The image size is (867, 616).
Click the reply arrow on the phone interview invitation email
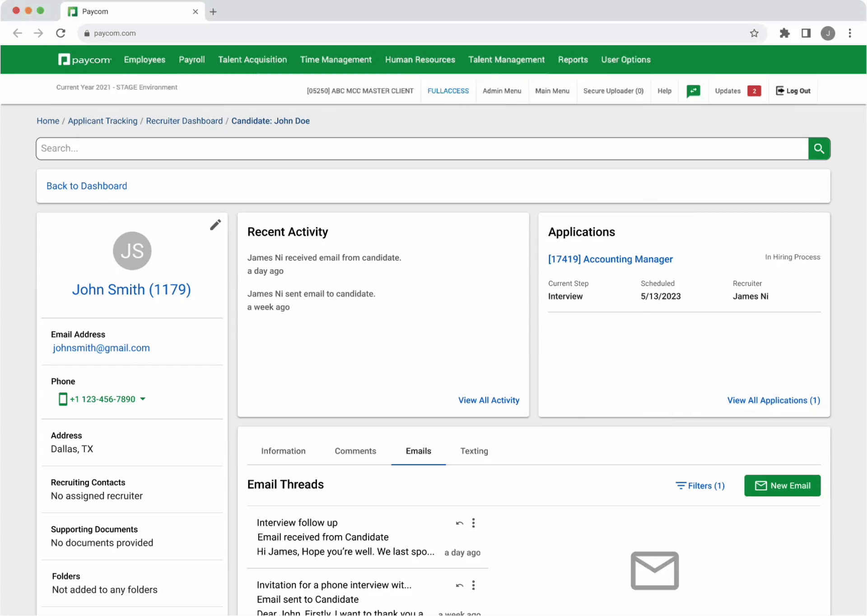click(x=459, y=585)
